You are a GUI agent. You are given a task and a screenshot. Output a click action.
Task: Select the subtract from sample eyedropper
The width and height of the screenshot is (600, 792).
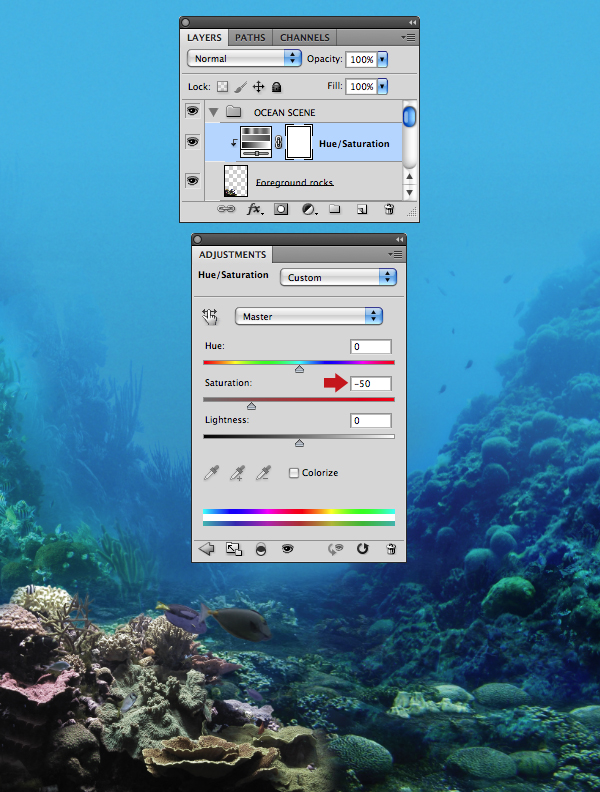[263, 473]
